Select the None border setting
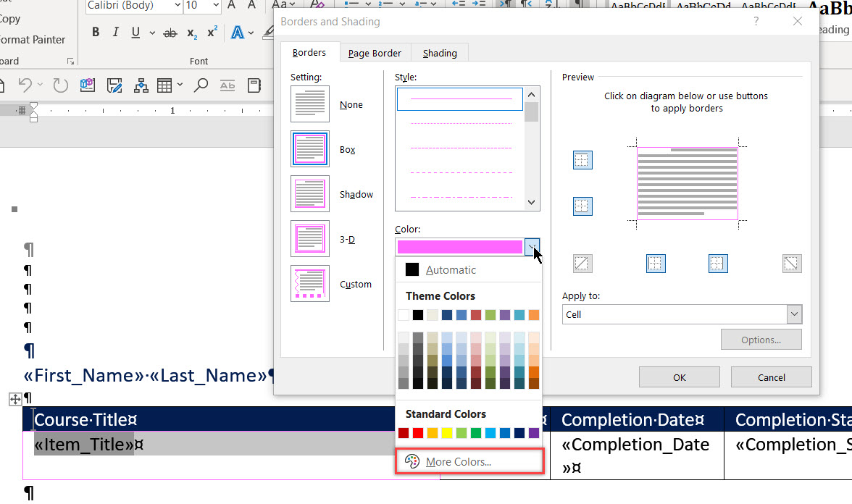 pyautogui.click(x=310, y=104)
